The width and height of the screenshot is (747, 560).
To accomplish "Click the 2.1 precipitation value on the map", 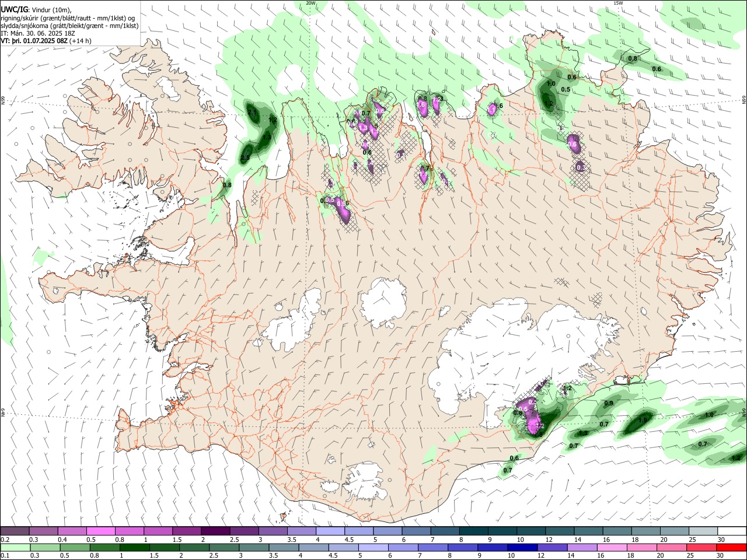I will pos(252,112).
